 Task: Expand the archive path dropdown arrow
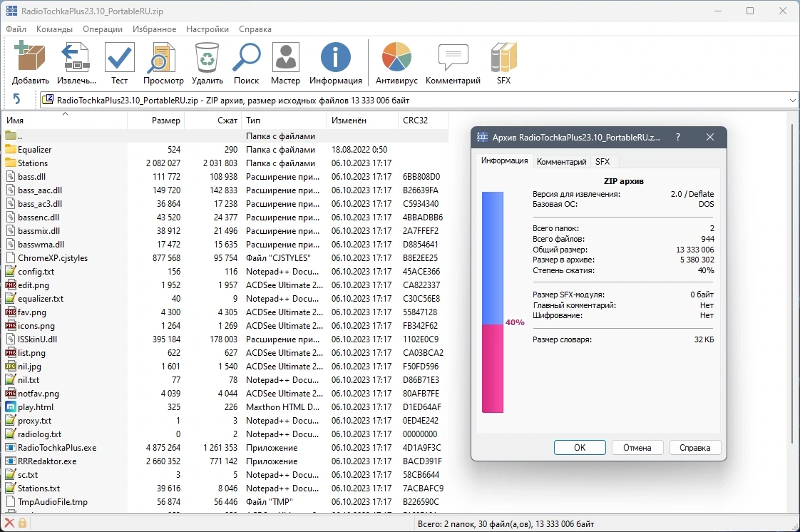click(792, 101)
